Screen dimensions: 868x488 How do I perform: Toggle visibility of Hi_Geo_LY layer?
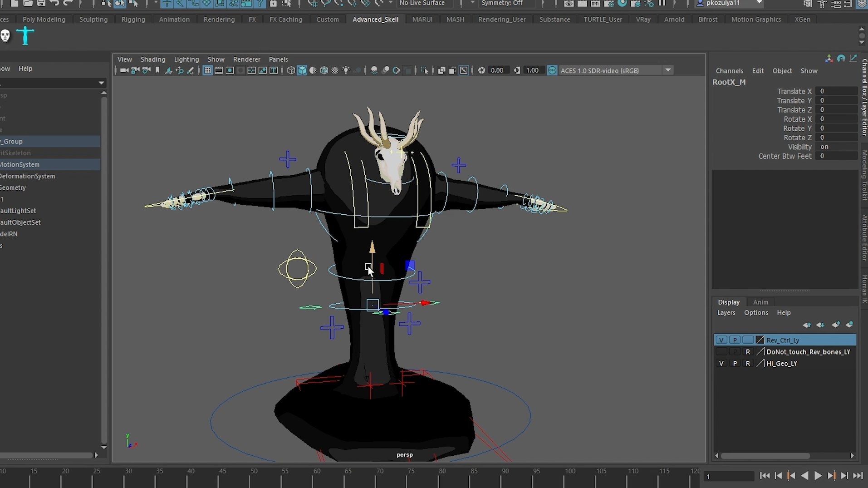pos(721,363)
